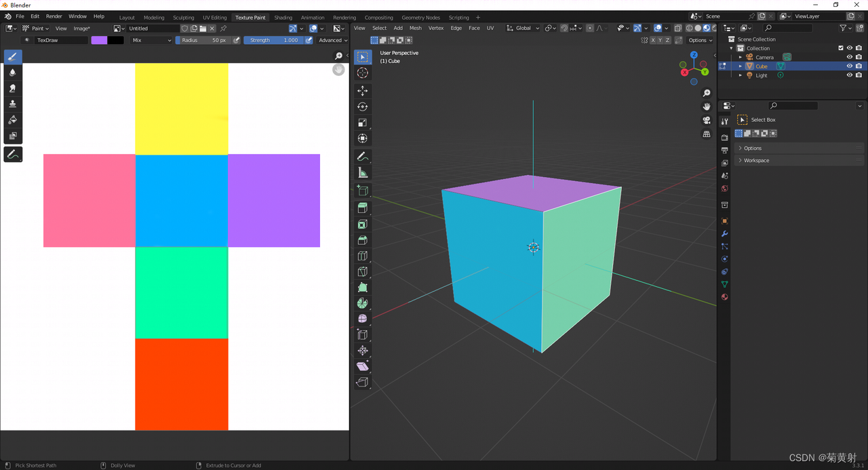This screenshot has height=470, width=868.
Task: Select the Knife tool
Action: pyautogui.click(x=363, y=272)
